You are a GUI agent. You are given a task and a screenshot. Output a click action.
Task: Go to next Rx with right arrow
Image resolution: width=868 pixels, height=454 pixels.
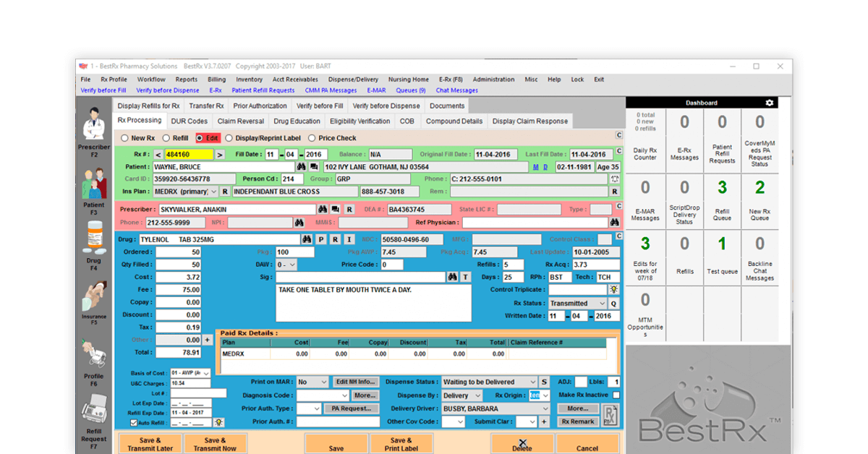(x=220, y=155)
